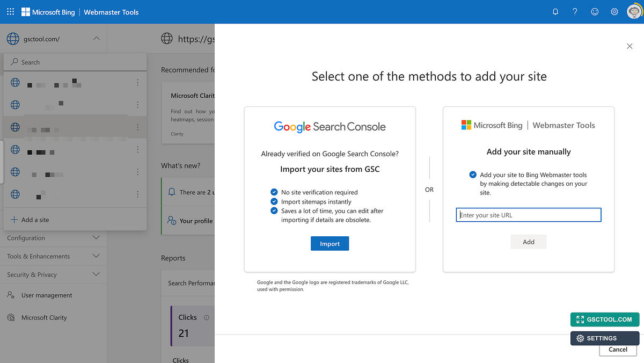Open the help question mark icon

(x=575, y=11)
